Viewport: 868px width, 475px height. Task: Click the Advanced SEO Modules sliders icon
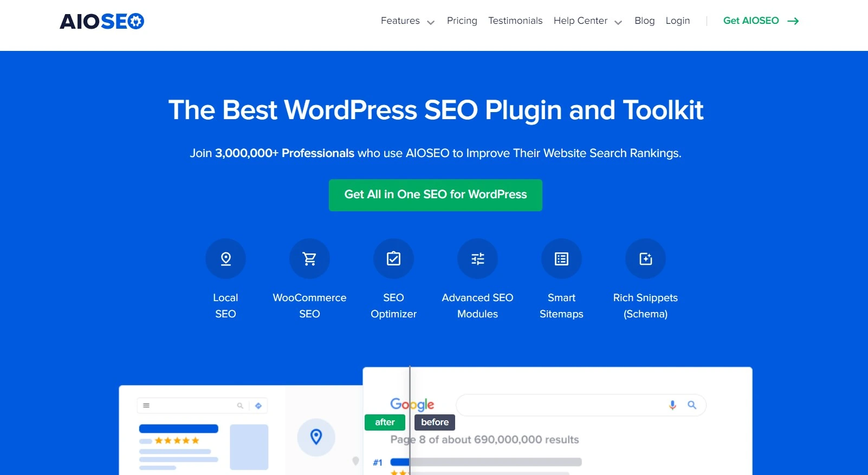[x=477, y=259]
